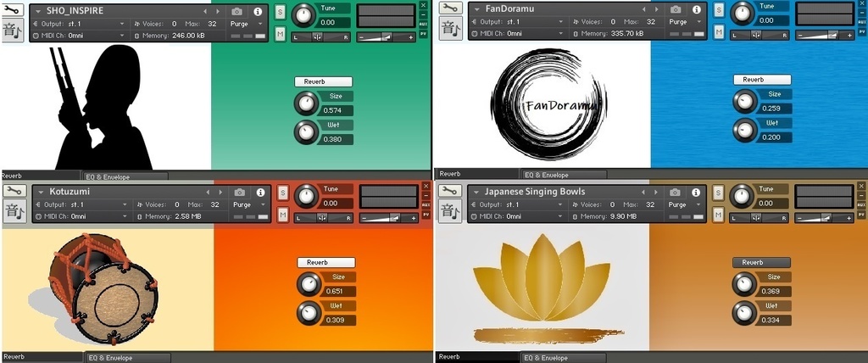Screen dimensions: 868x363
Task: Go to previous preset in SHO_INSPIRE header
Action: pos(205,11)
